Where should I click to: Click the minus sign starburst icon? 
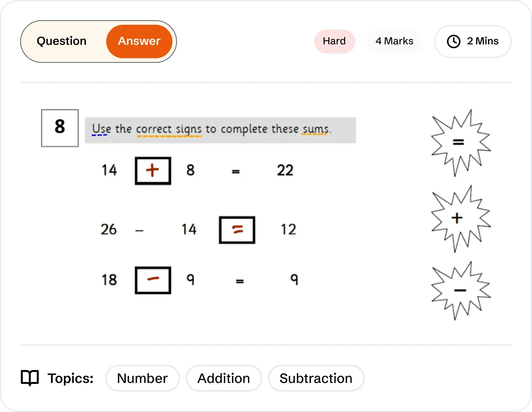point(460,291)
